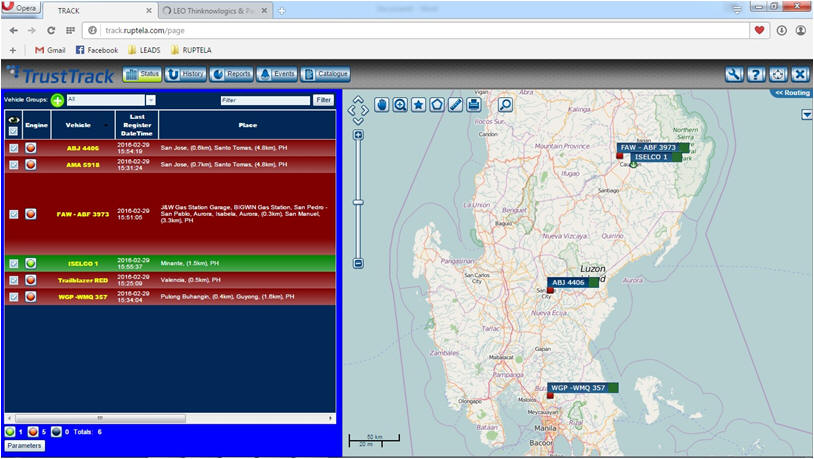Viewport: 814px width, 459px height.
Task: Open the Gmail bookmark
Action: [50, 50]
